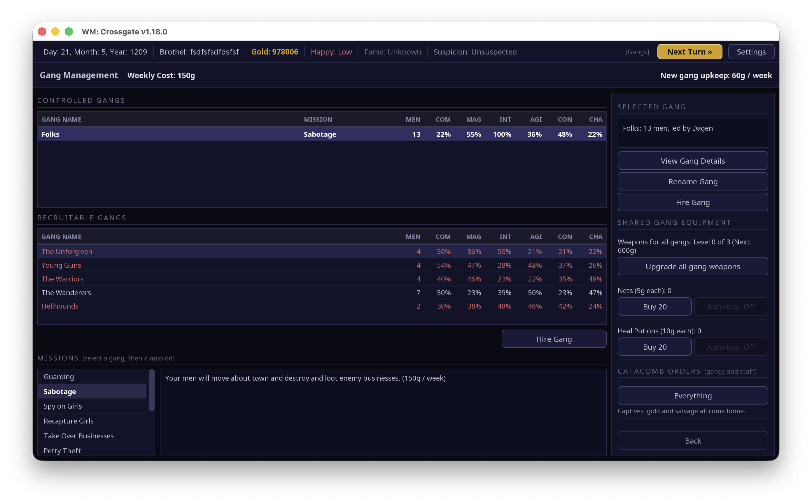Screen dimensions: 812x504
Task: Fire the selected gang
Action: (693, 202)
